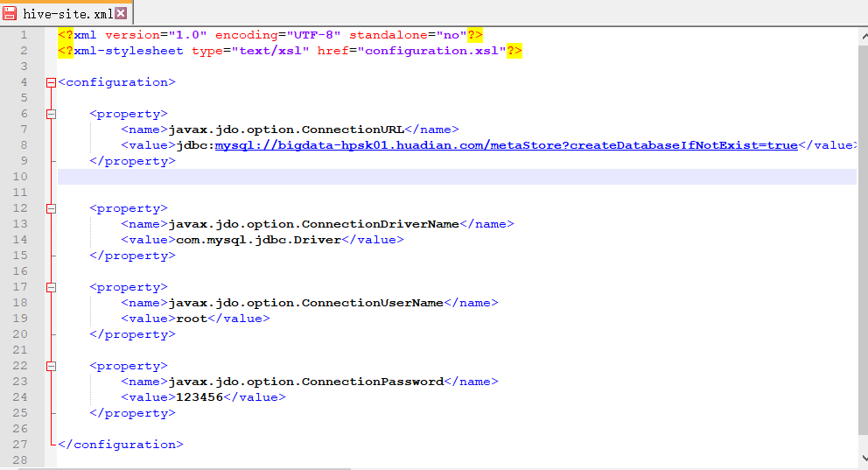The height and width of the screenshot is (470, 868).
Task: Click the com.mysql.jdbc.Driver value
Action: (x=258, y=240)
